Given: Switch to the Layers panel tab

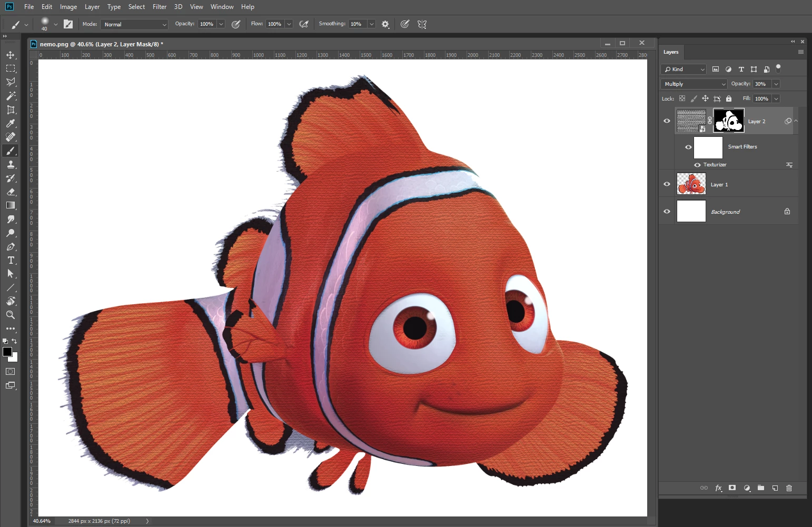Looking at the screenshot, I should click(x=671, y=52).
